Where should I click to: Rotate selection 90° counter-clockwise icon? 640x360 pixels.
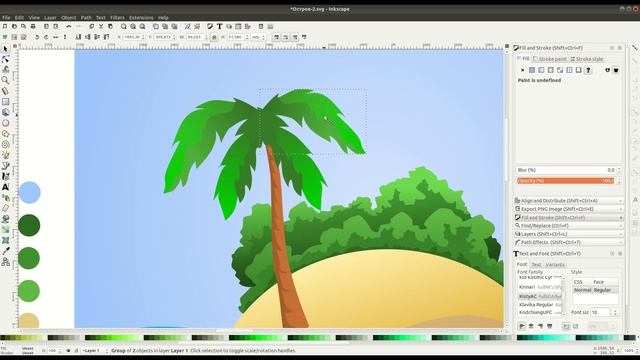(x=37, y=37)
